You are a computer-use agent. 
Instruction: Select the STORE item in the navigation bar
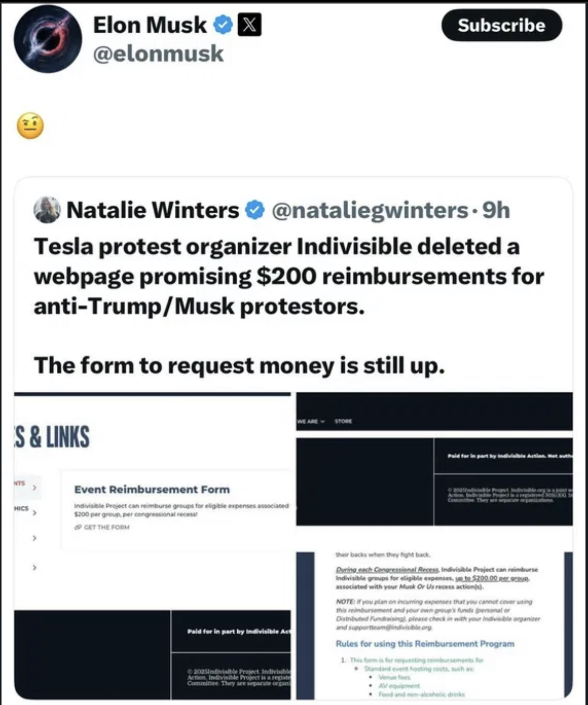coord(343,421)
